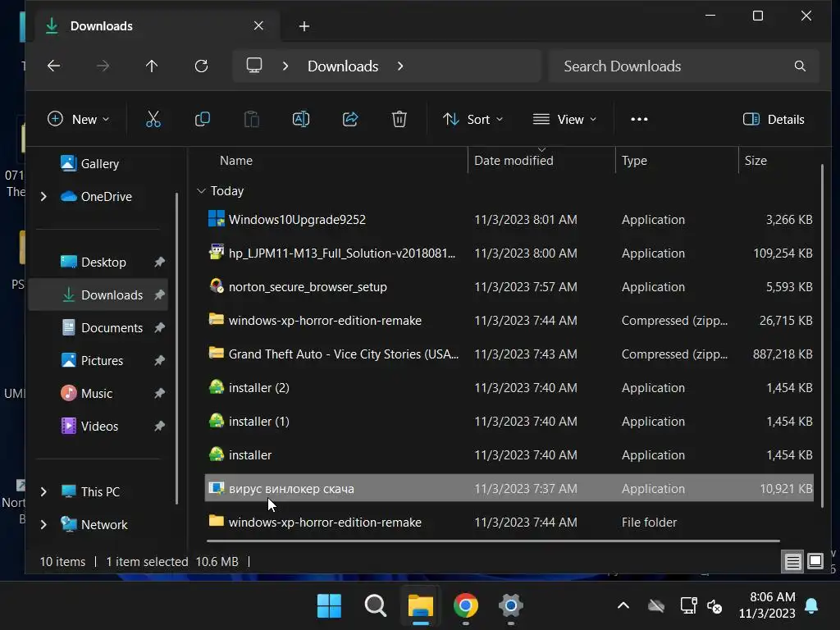Click the PC monitor icon in address bar
This screenshot has height=630, width=840.
click(254, 66)
